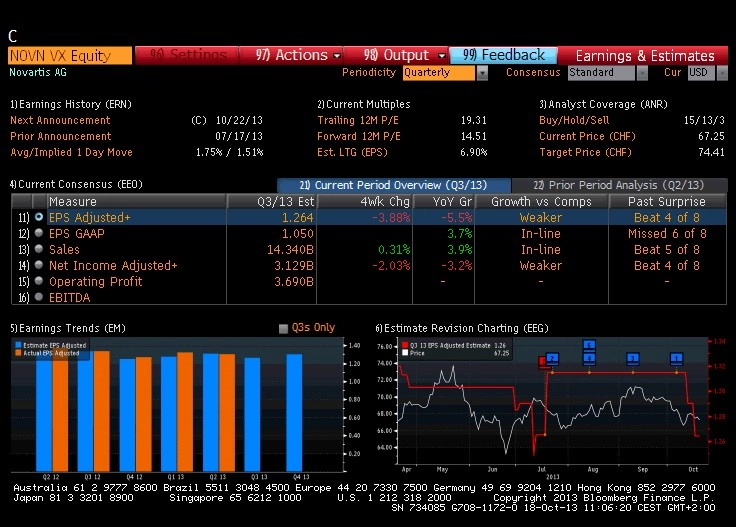Click event marker 5 on the estimate revision chart

tap(589, 345)
